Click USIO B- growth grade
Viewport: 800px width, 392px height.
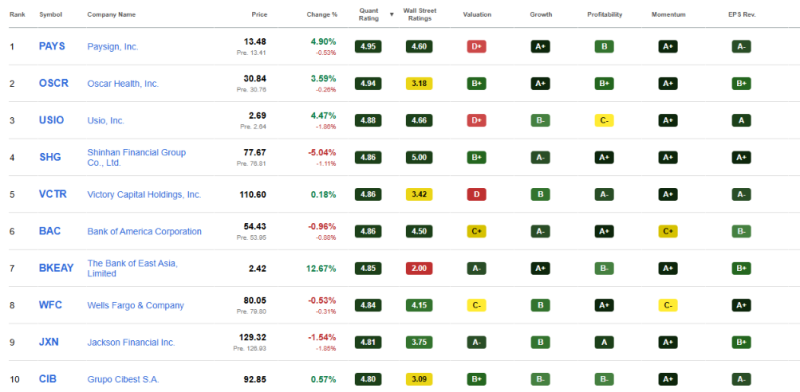click(x=540, y=120)
